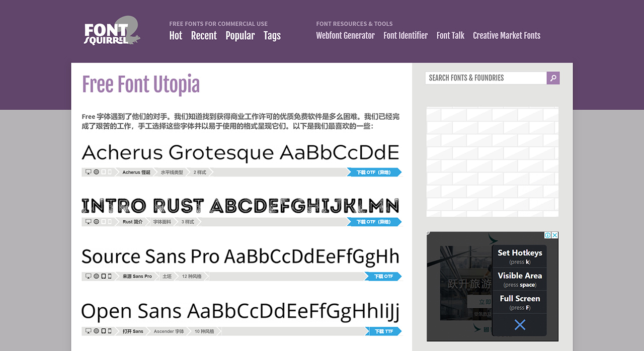Click the tablet icon under Intro Rust

coord(104,222)
